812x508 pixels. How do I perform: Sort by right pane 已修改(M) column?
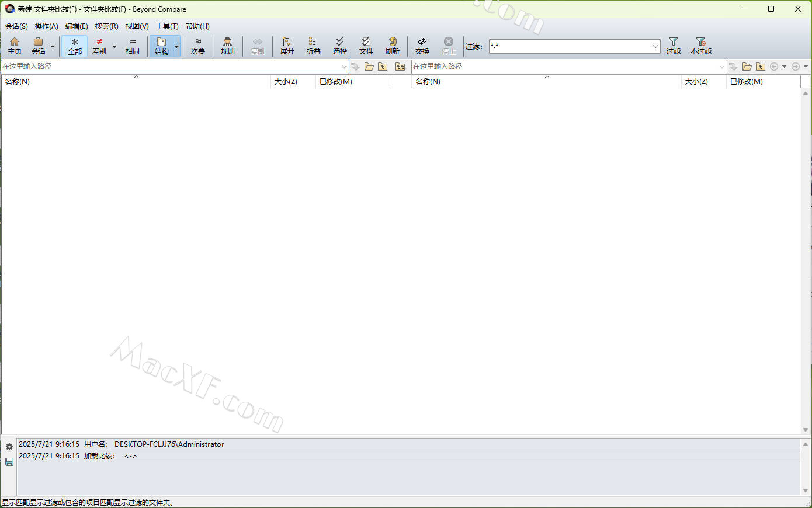(x=763, y=82)
